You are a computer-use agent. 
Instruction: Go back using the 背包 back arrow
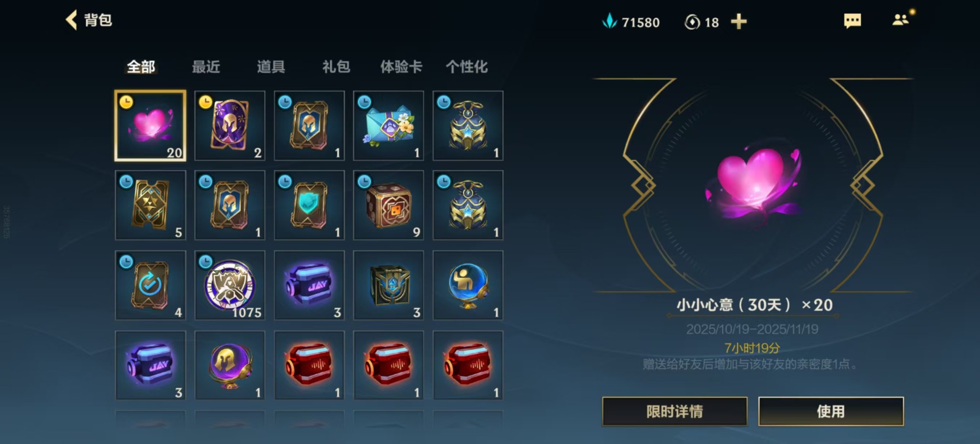coord(71,20)
